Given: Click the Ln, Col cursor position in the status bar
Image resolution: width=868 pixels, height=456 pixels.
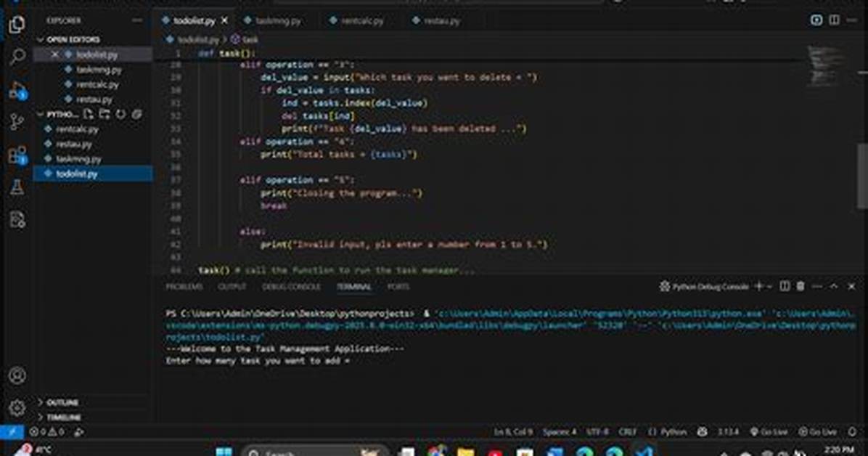Looking at the screenshot, I should (x=512, y=431).
